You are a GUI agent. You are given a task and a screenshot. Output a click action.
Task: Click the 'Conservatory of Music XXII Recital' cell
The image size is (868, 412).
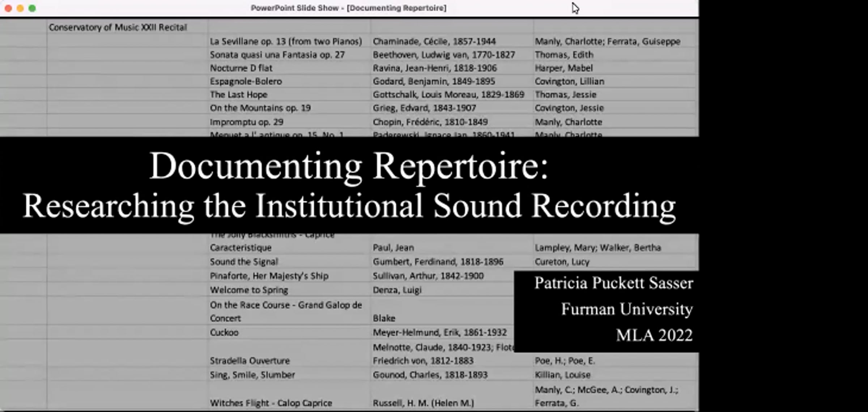(118, 28)
